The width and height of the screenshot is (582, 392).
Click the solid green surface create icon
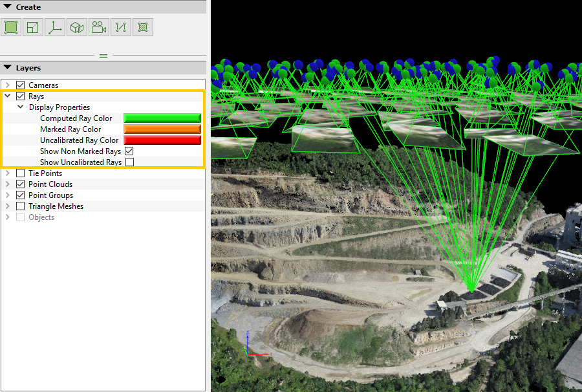click(11, 27)
